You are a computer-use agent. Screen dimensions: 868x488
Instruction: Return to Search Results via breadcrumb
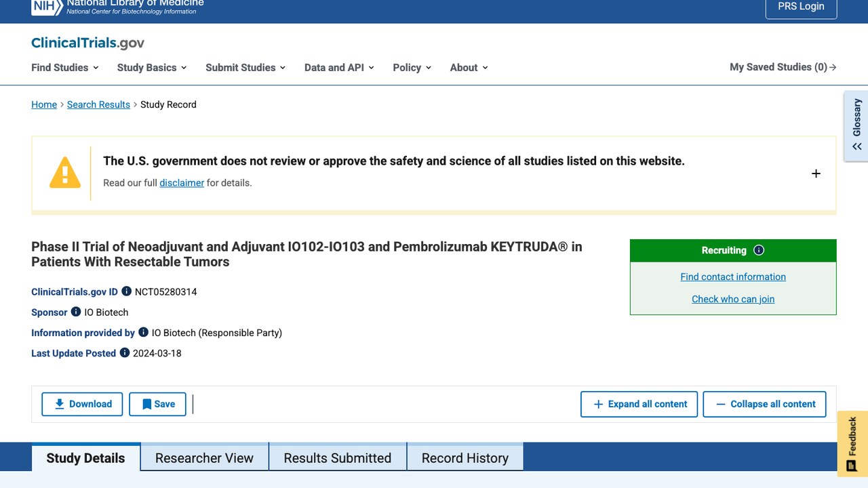click(98, 104)
